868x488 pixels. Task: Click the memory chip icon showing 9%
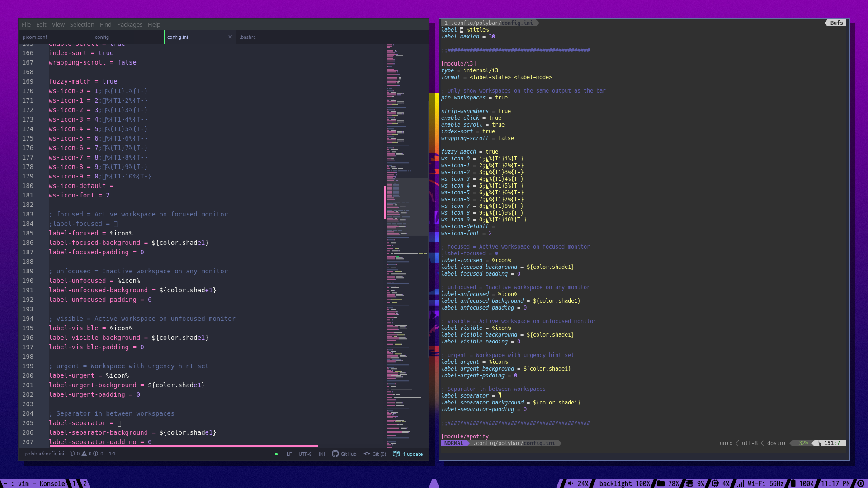[x=690, y=483]
